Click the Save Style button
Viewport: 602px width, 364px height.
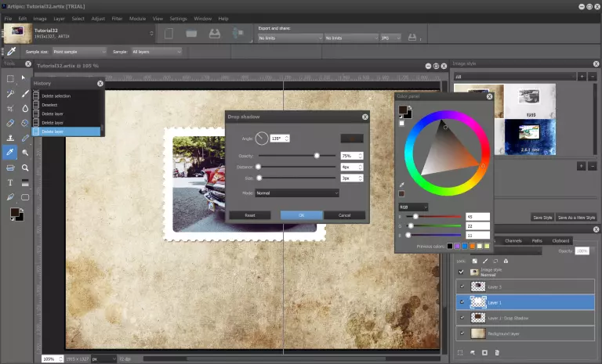tap(542, 217)
